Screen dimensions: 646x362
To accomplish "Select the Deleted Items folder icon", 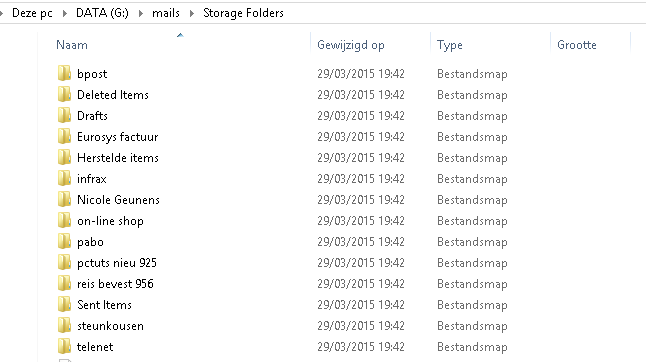I will (x=64, y=94).
